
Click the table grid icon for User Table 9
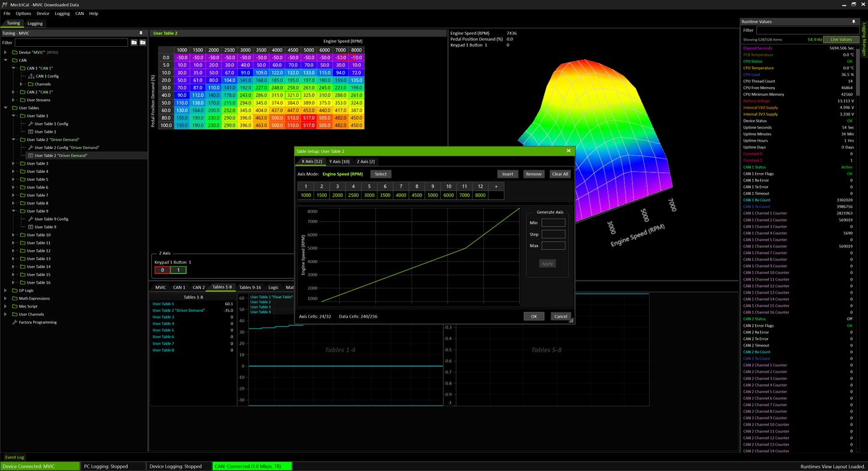click(x=31, y=227)
